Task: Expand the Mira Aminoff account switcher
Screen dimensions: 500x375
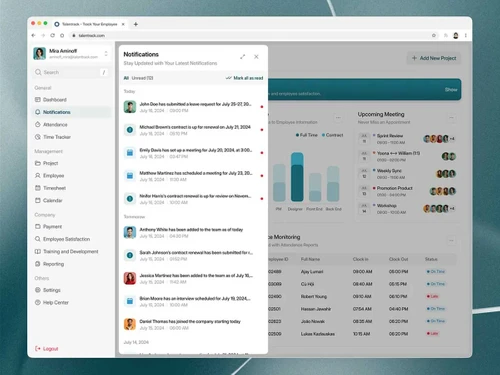Action: [106, 53]
